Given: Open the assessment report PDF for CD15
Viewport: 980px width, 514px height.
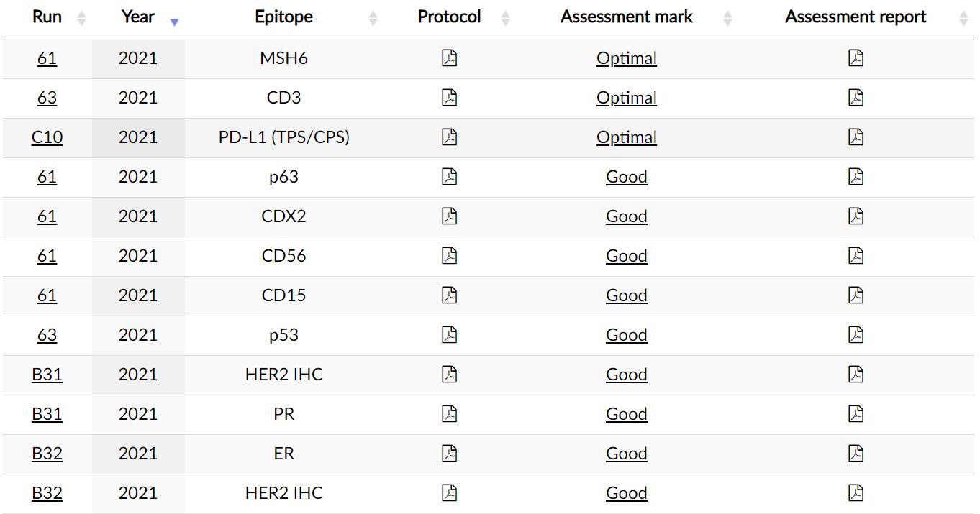Looking at the screenshot, I should pos(856,295).
